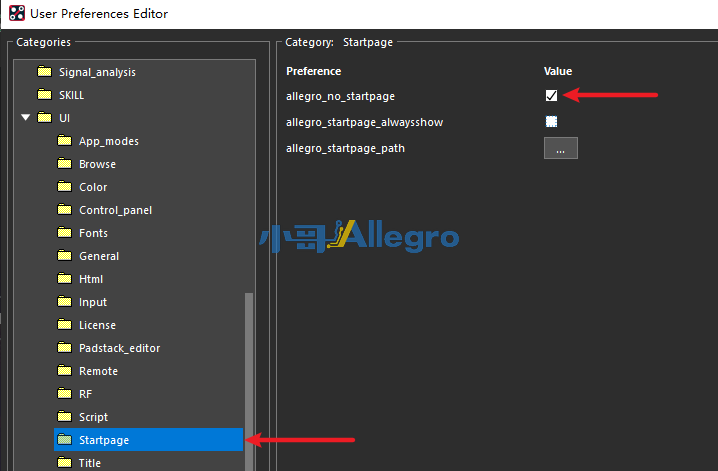Screen dimensions: 718x471
Task: Click the Remote folder icon
Action: tap(65, 370)
